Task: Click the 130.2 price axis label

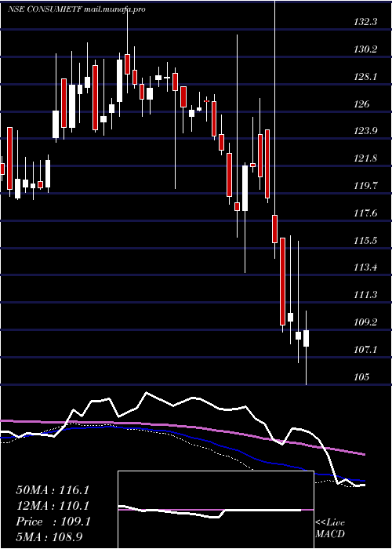Action: point(365,49)
